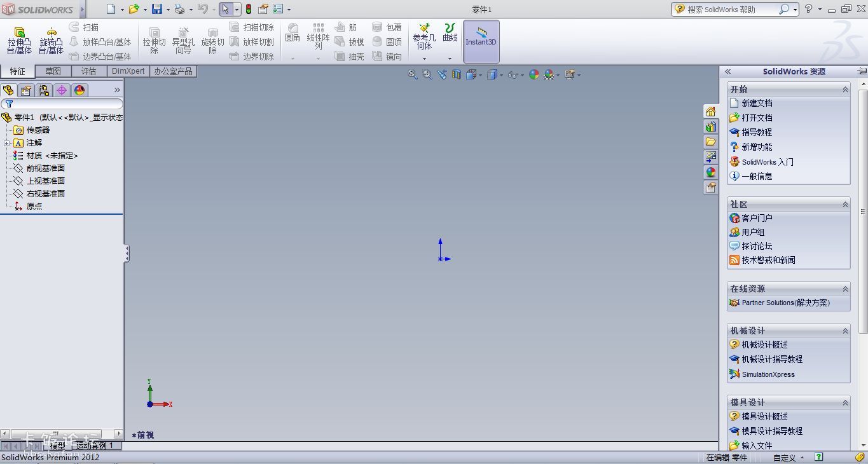Click the Open file icon
The width and height of the screenshot is (868, 464).
coord(134,9)
